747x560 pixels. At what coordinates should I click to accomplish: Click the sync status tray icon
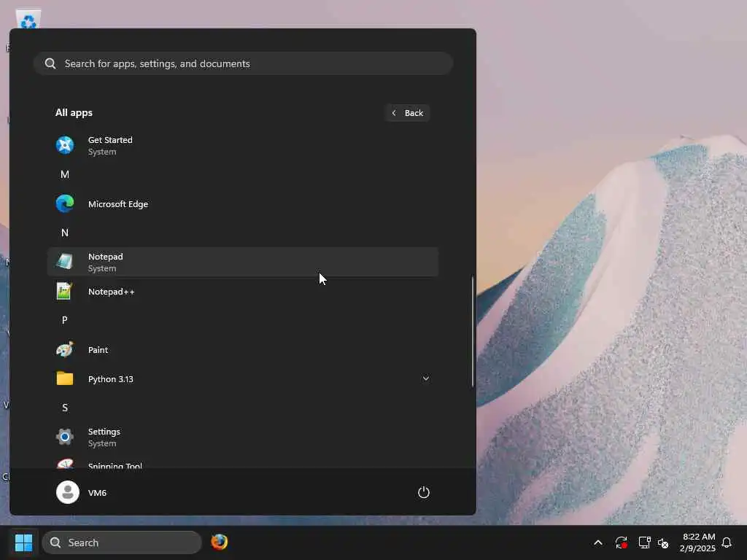(x=622, y=542)
